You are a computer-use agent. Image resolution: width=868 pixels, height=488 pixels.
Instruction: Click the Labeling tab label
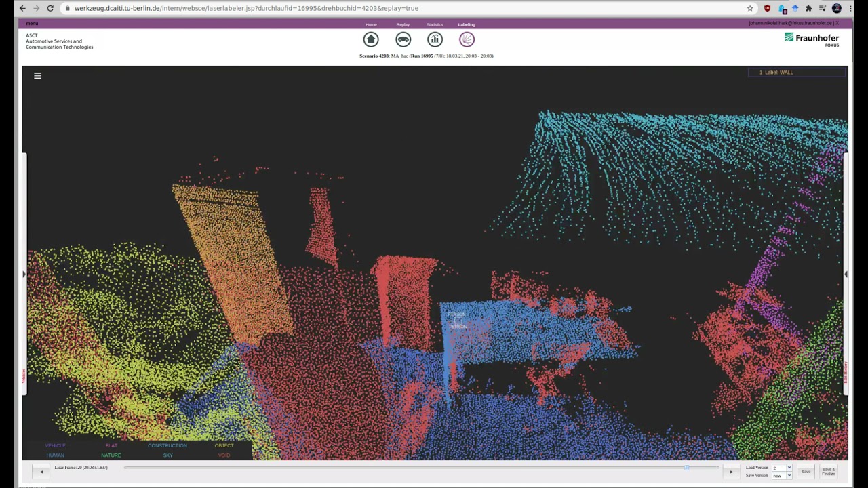[x=467, y=24]
